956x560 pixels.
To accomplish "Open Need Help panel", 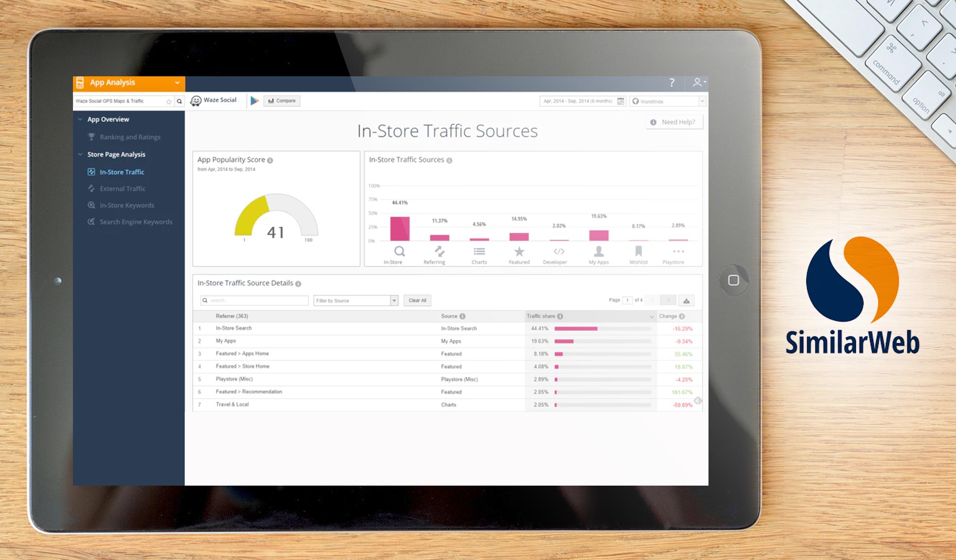I will click(673, 122).
